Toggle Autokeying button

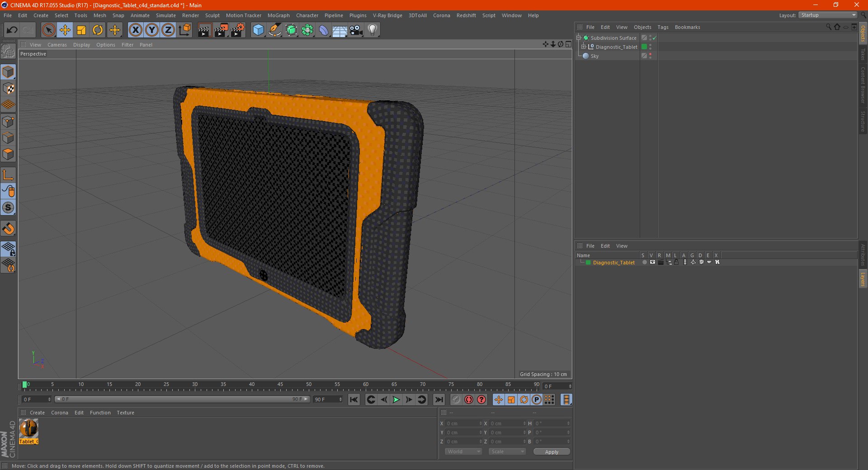coord(469,399)
